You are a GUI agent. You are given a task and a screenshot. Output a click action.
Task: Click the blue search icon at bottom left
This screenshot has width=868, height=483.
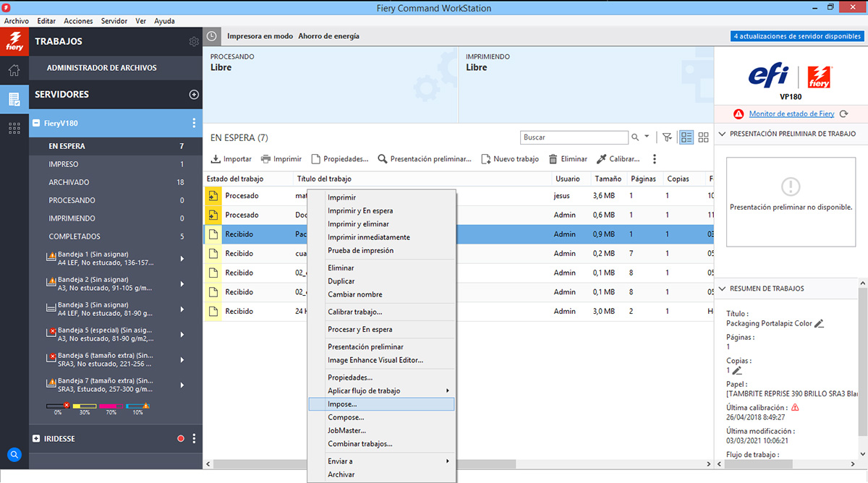(x=14, y=455)
